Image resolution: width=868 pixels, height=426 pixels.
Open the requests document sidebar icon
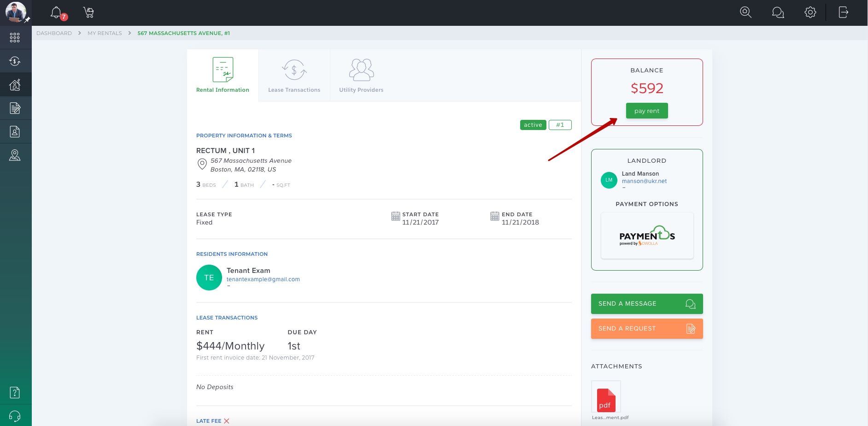[x=15, y=108]
